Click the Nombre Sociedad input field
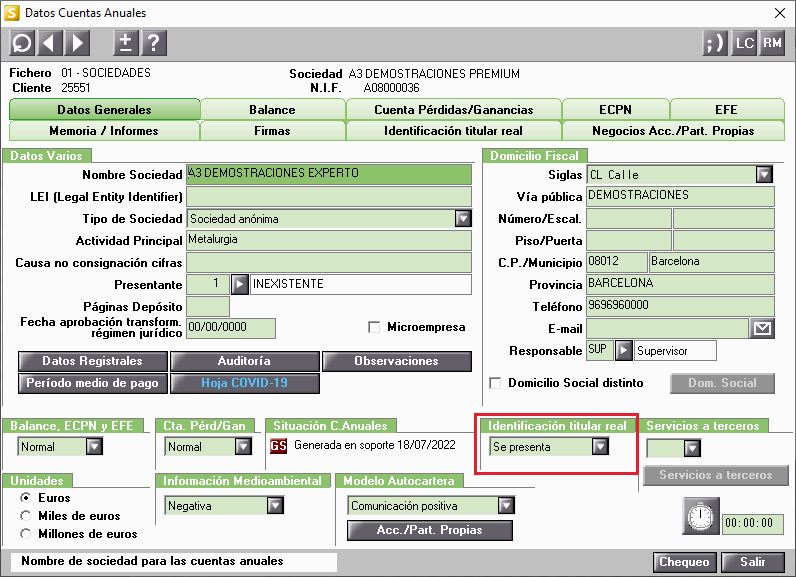This screenshot has width=796, height=577. point(329,174)
